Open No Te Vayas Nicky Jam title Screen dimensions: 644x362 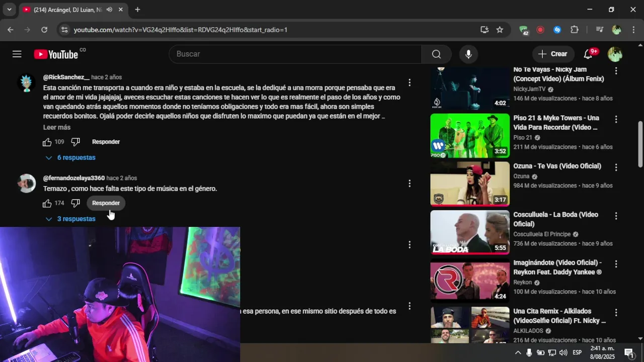click(558, 74)
